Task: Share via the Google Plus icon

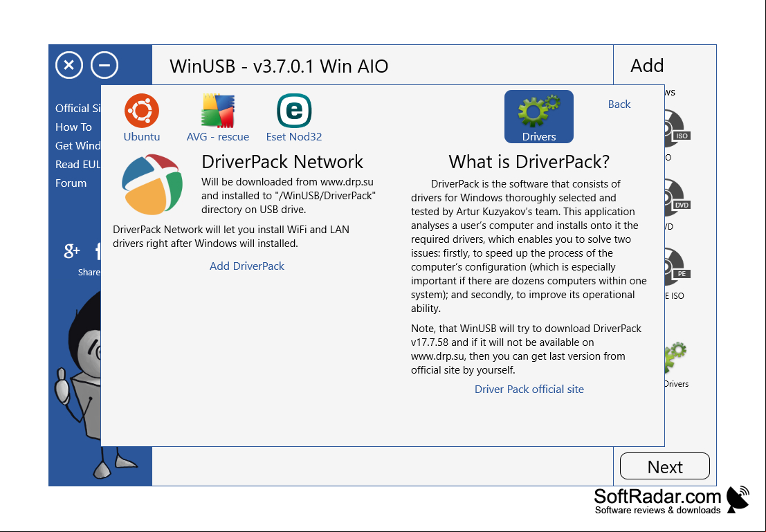Action: 72,250
